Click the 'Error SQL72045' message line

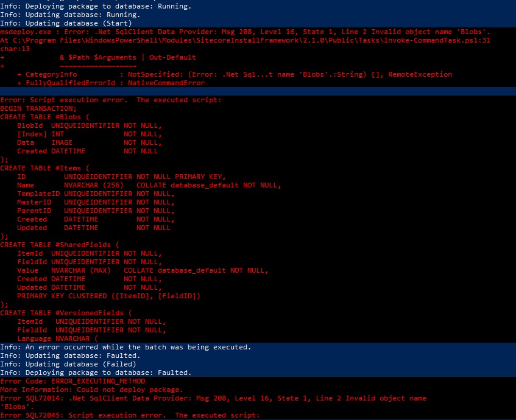pos(130,415)
